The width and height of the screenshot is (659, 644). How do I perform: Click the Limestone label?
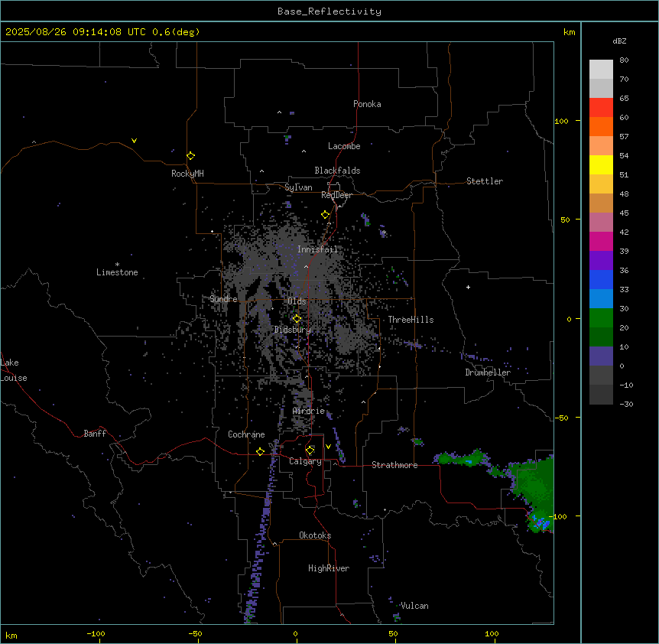(x=117, y=272)
